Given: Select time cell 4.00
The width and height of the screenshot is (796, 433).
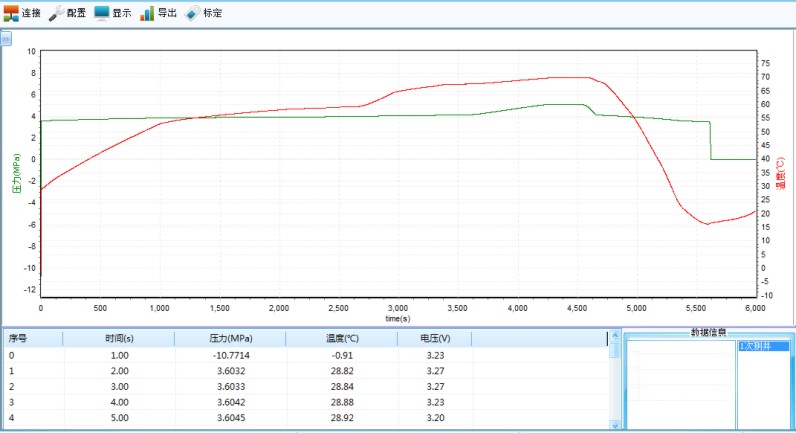Looking at the screenshot, I should (x=120, y=403).
